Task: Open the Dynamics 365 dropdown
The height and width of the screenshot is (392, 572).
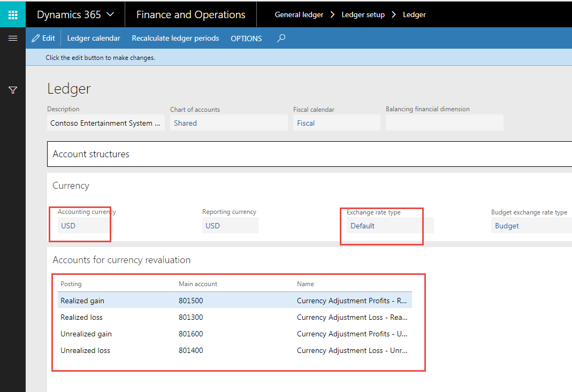Action: click(x=75, y=14)
